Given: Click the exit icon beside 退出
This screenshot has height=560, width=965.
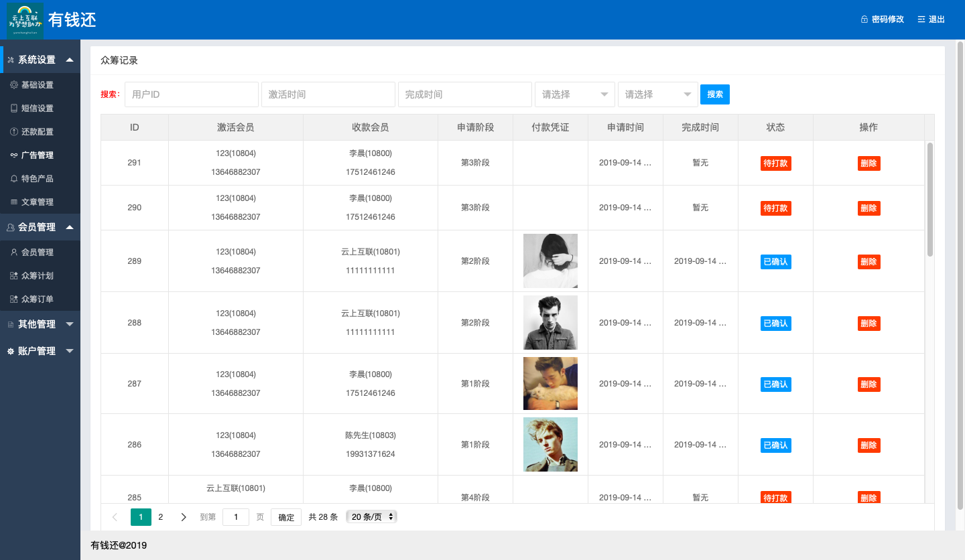Looking at the screenshot, I should pos(921,19).
